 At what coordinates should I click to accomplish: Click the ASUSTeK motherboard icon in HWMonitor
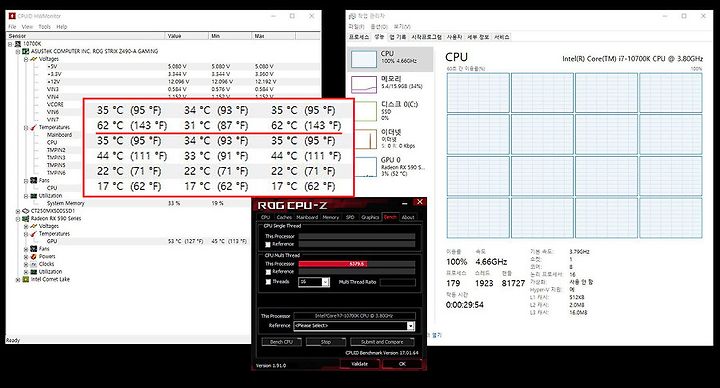click(26, 51)
